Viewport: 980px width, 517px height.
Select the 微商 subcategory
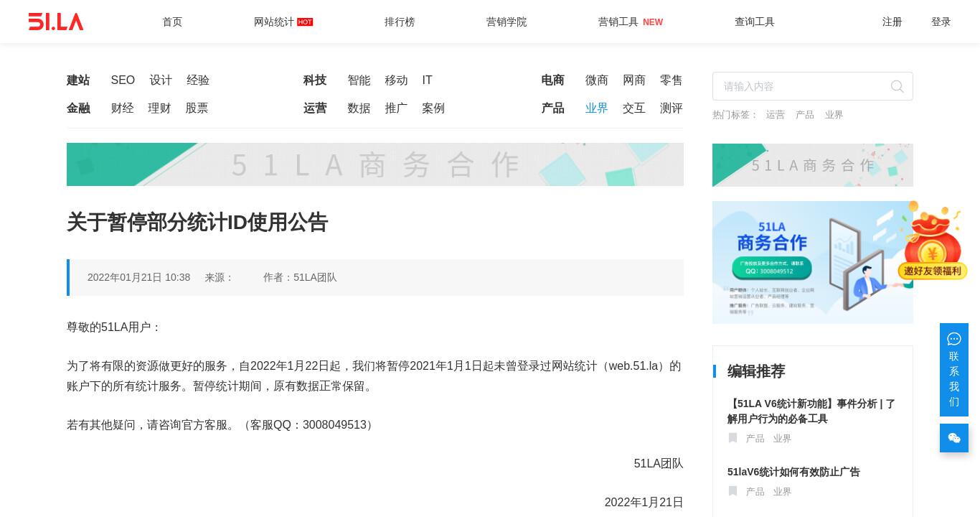(x=597, y=80)
